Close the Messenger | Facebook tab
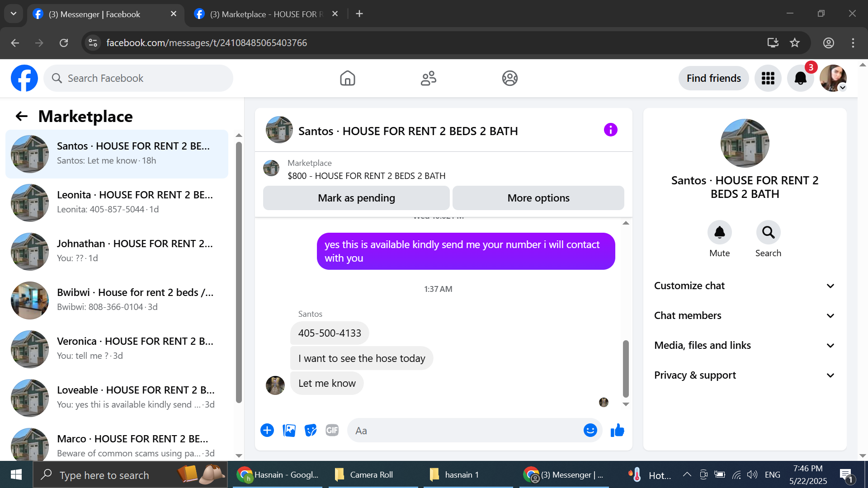This screenshot has height=488, width=868. point(174,14)
